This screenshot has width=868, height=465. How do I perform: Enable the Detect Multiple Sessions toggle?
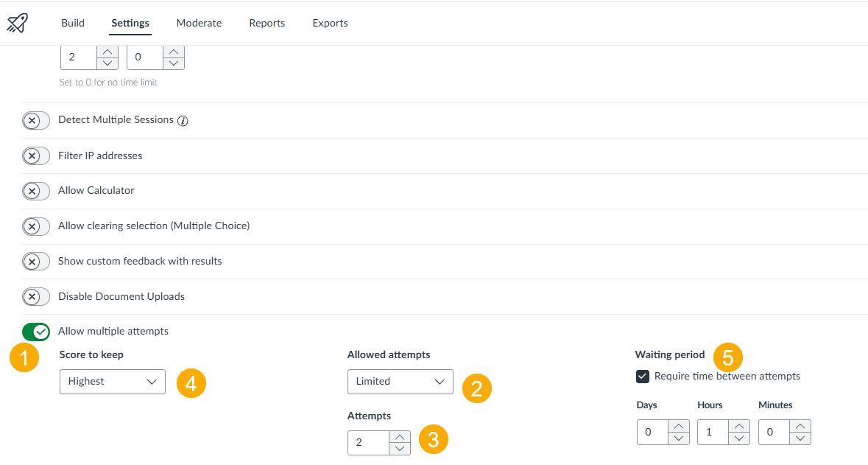pos(36,120)
